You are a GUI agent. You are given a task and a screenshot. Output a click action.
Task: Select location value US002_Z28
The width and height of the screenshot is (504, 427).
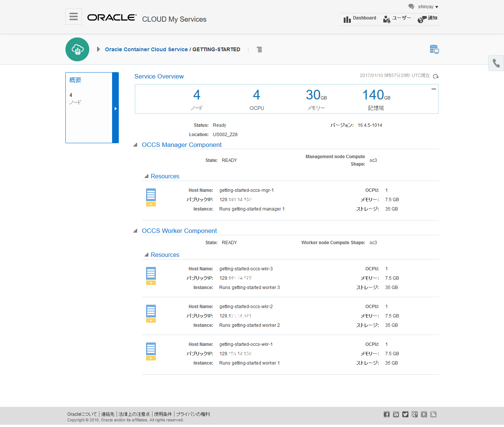(x=225, y=135)
